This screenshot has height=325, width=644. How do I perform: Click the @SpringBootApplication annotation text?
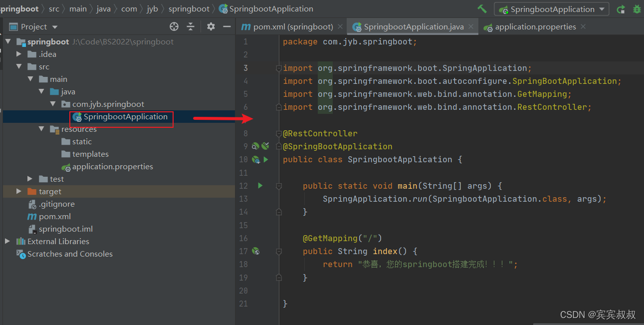[338, 147]
